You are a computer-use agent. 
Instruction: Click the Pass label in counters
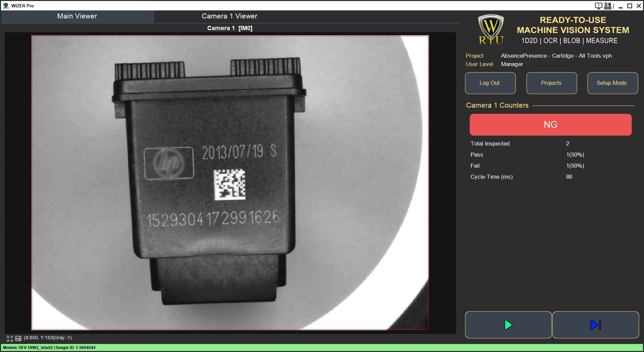pos(477,155)
